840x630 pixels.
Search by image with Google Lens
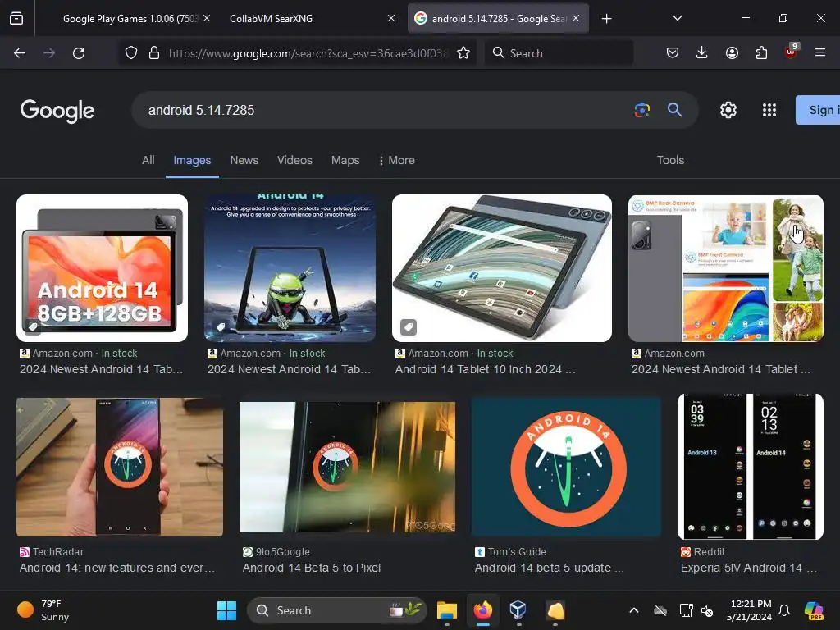[x=641, y=111]
